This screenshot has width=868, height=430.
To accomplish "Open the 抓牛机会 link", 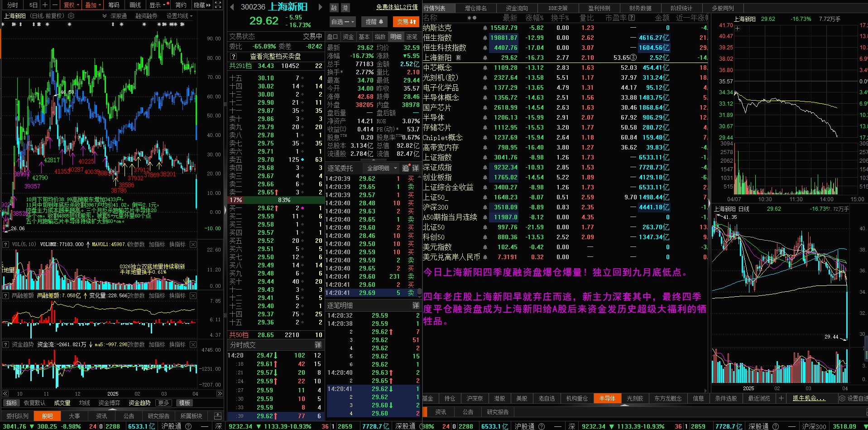I will coord(809,398).
